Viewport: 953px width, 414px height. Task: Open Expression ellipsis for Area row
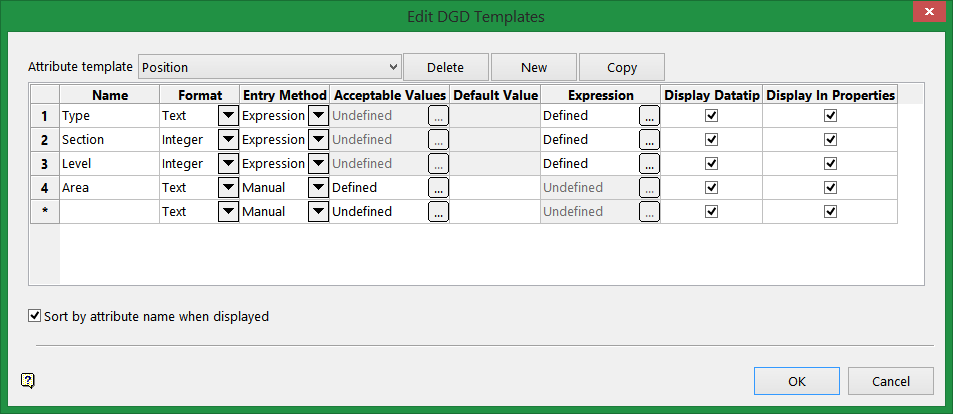pos(650,187)
